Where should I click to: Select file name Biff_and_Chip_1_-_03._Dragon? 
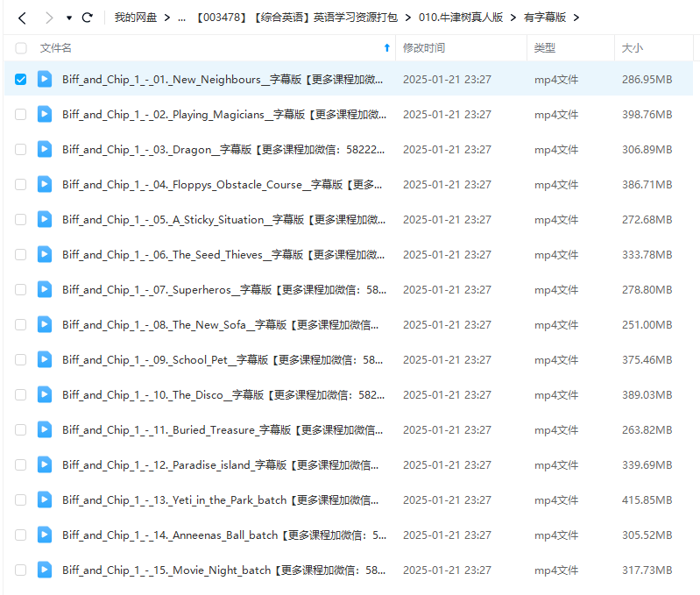point(223,150)
